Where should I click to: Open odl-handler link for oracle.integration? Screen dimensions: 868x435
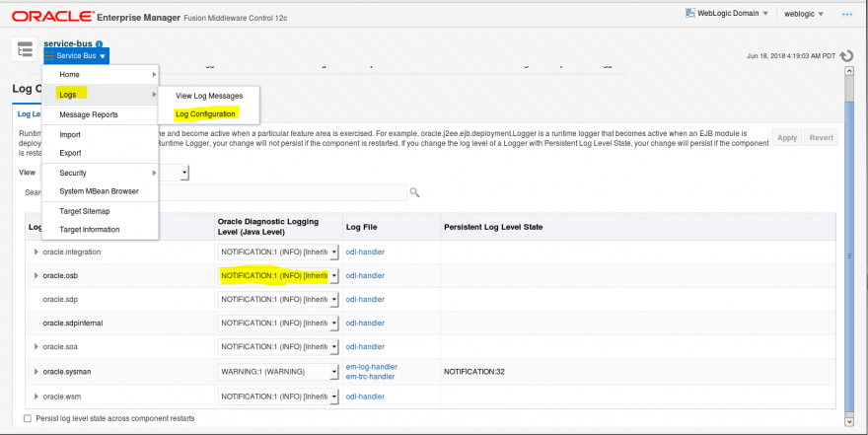365,252
